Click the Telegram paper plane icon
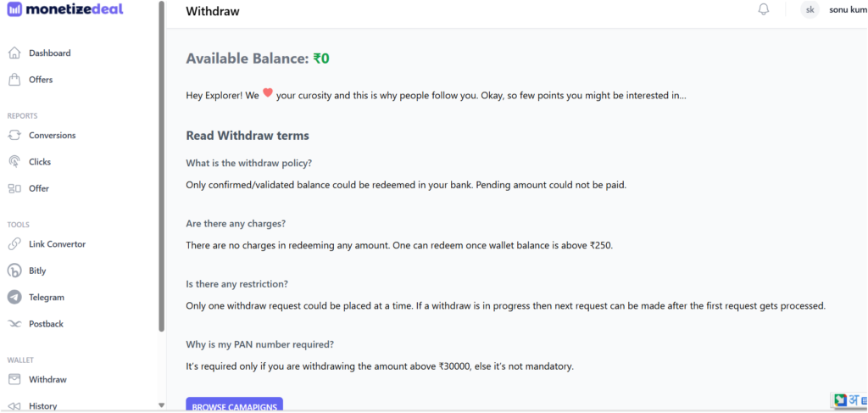Screen dimensions: 868x413 coord(14,298)
